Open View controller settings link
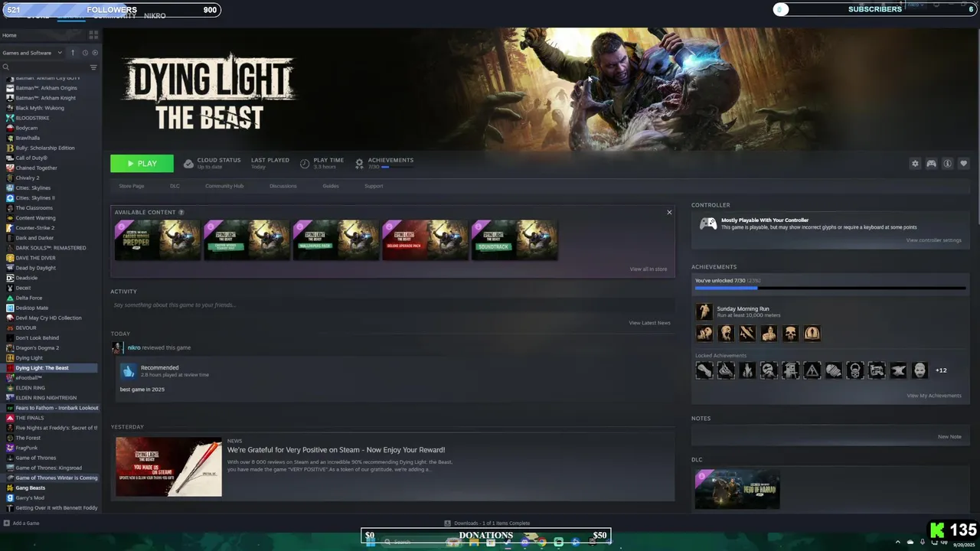 (933, 240)
